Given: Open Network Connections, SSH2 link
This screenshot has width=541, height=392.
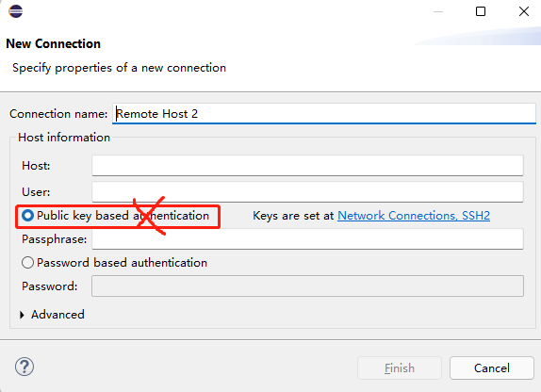Looking at the screenshot, I should (x=414, y=216).
